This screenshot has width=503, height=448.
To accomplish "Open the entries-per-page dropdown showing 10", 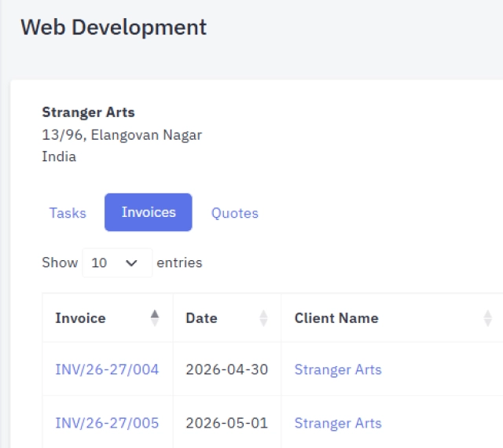I will (x=117, y=263).
